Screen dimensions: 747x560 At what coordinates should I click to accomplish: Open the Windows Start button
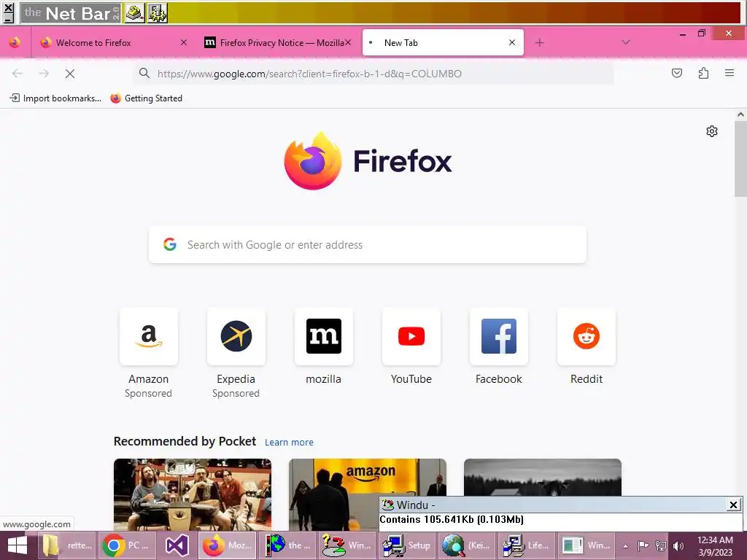coord(18,545)
